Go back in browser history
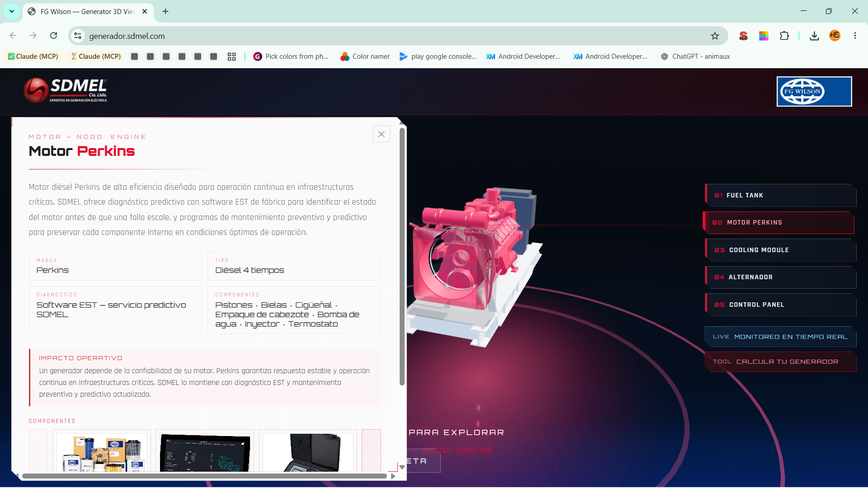The height and width of the screenshot is (488, 868). click(13, 36)
